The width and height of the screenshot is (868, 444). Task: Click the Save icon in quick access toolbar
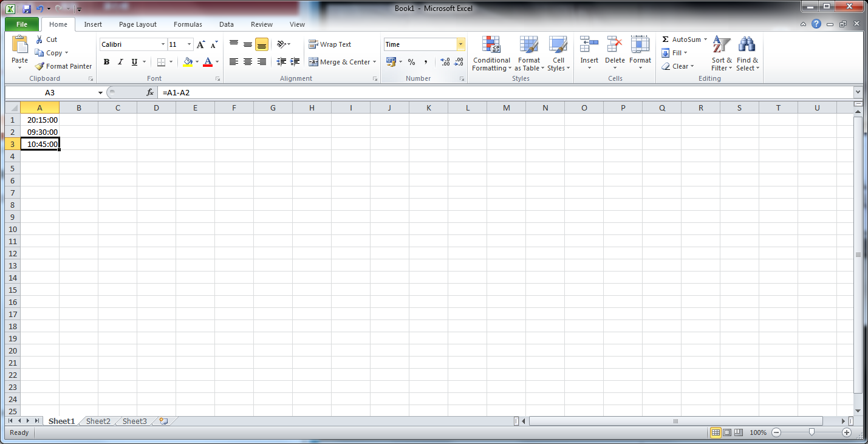(27, 9)
